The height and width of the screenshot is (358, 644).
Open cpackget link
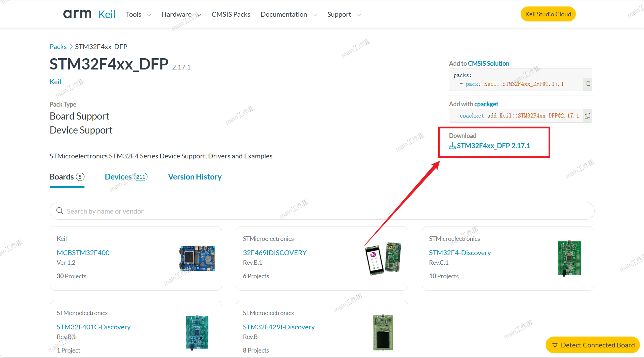click(486, 104)
